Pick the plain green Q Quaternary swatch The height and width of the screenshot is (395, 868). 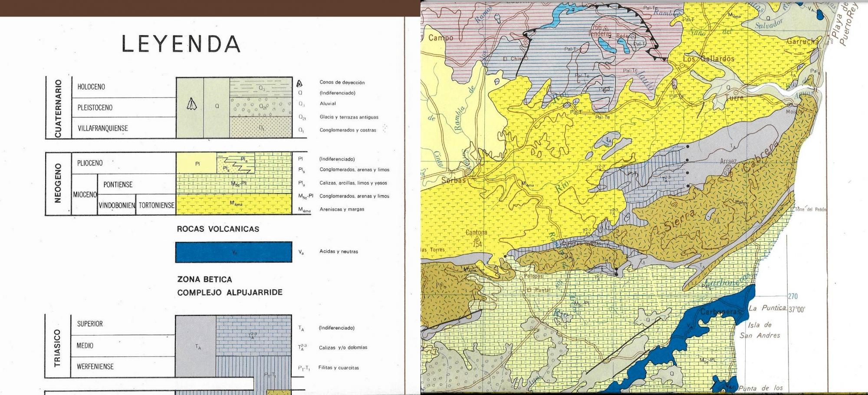click(x=216, y=107)
